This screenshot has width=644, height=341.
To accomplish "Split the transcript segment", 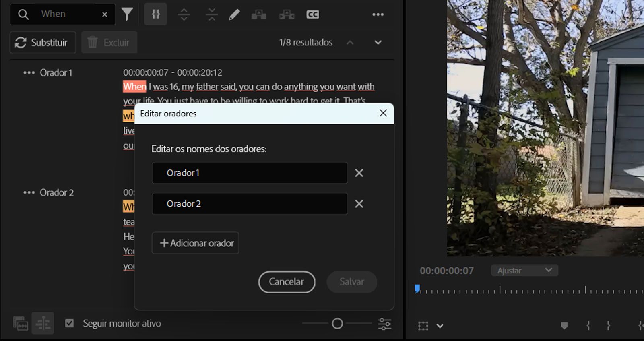I will [184, 14].
